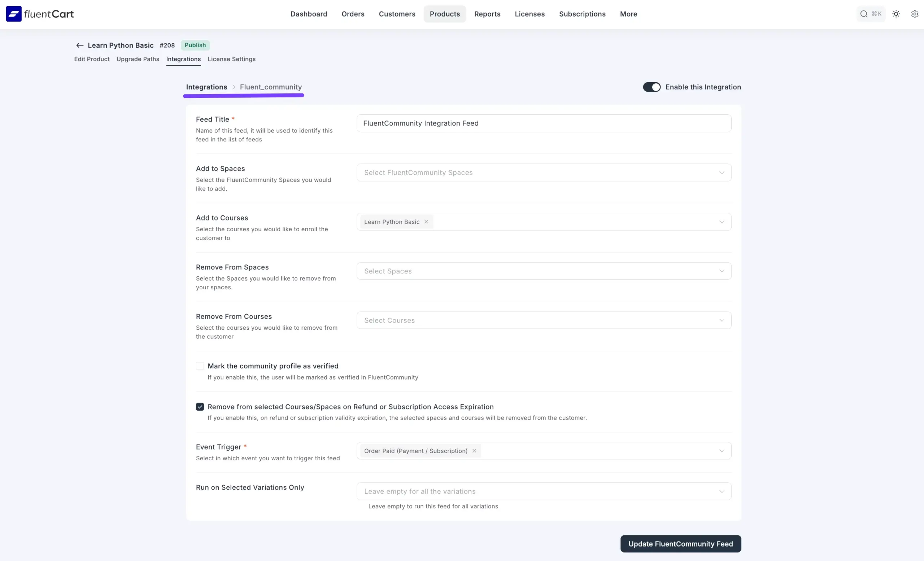Uncheck Remove from selected Courses/Spaces on Refund
The height and width of the screenshot is (561, 924).
pyautogui.click(x=200, y=407)
